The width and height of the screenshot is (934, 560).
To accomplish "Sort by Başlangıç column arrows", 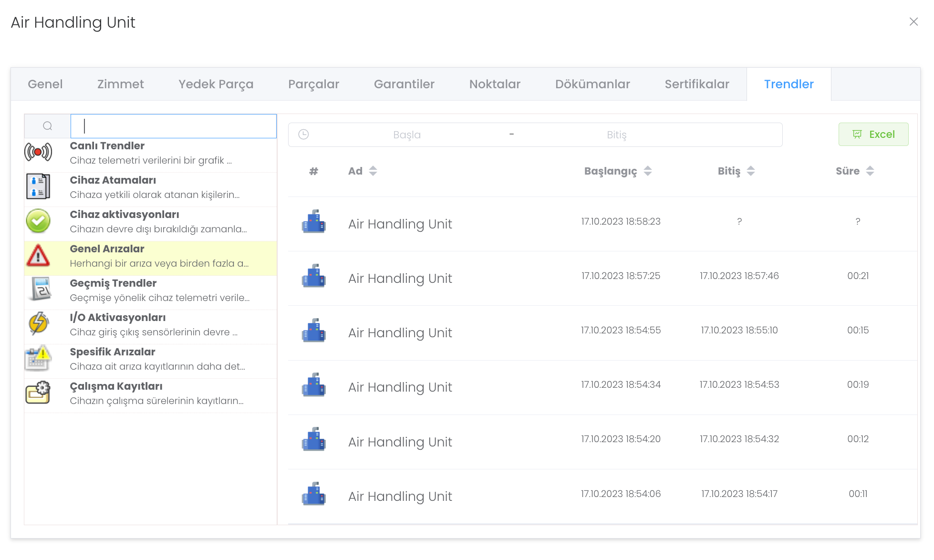I will (647, 171).
